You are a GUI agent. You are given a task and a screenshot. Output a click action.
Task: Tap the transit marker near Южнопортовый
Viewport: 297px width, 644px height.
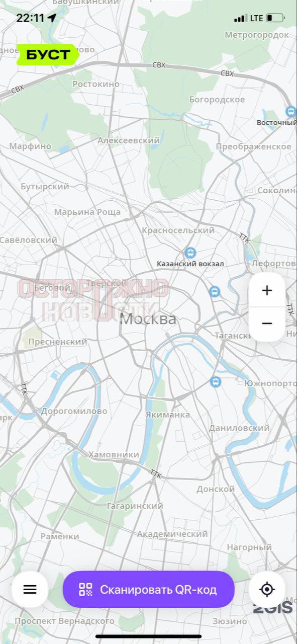[216, 382]
